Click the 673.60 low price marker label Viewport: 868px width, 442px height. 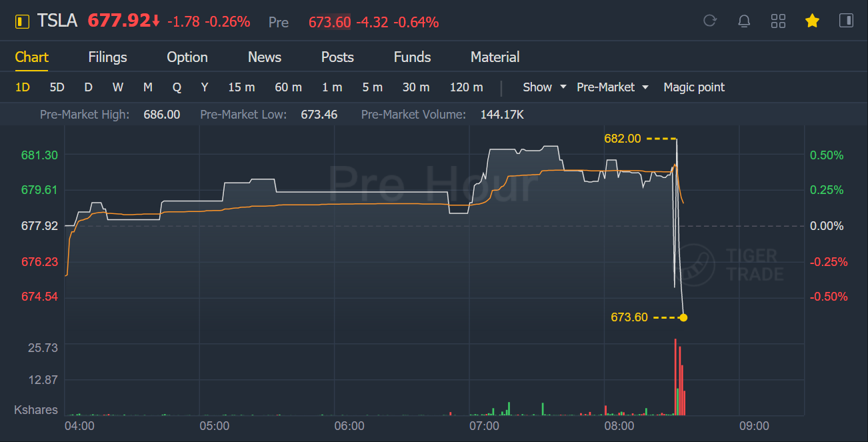[x=629, y=317]
